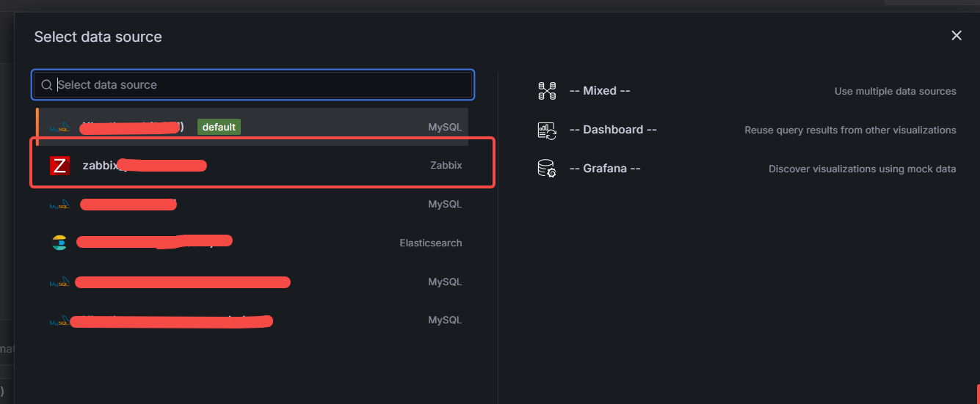980x404 pixels.
Task: Select the -- Grafana -- option
Action: point(605,169)
